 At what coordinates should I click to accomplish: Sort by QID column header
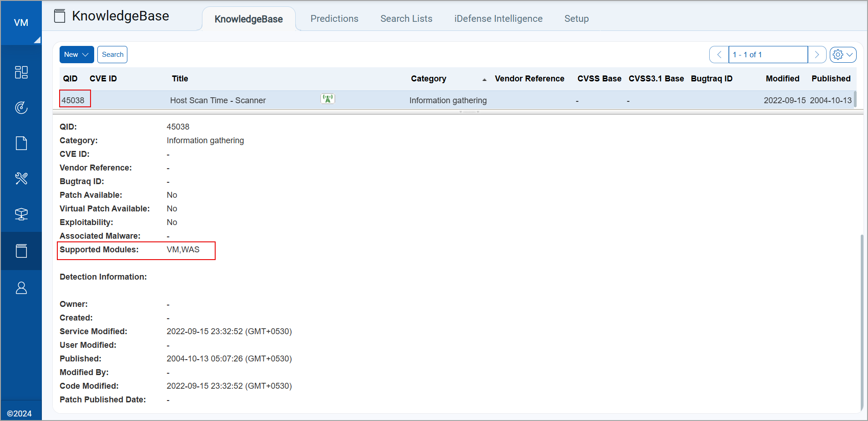pyautogui.click(x=70, y=79)
